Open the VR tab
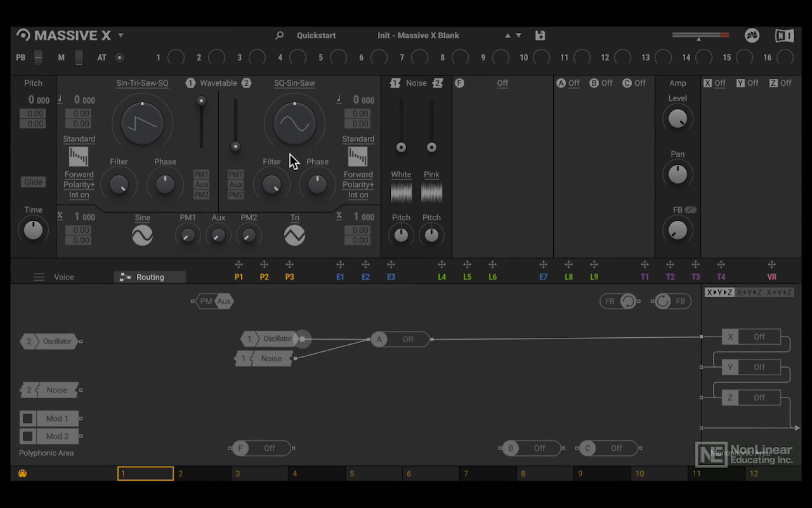This screenshot has height=508, width=812. click(771, 277)
